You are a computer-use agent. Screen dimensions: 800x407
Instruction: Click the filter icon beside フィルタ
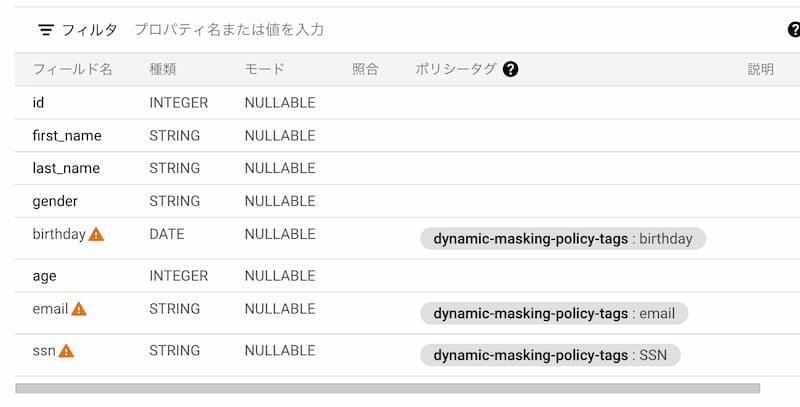point(46,30)
